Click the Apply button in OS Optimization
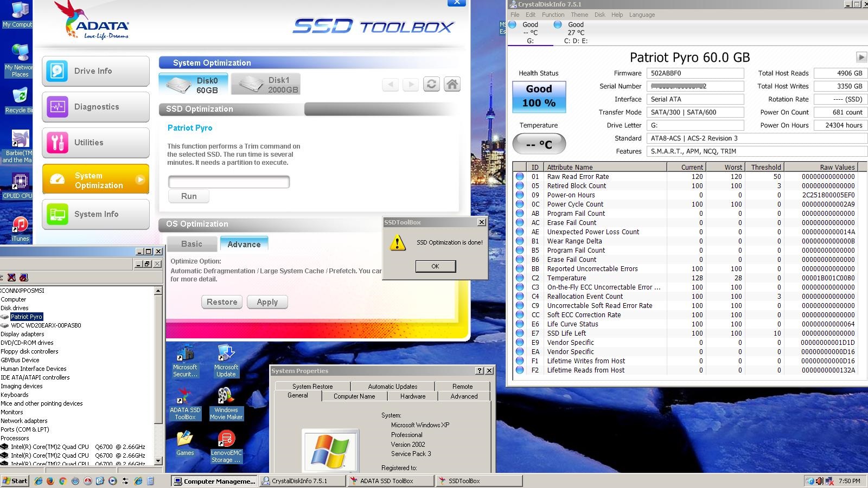868x488 pixels. (267, 302)
